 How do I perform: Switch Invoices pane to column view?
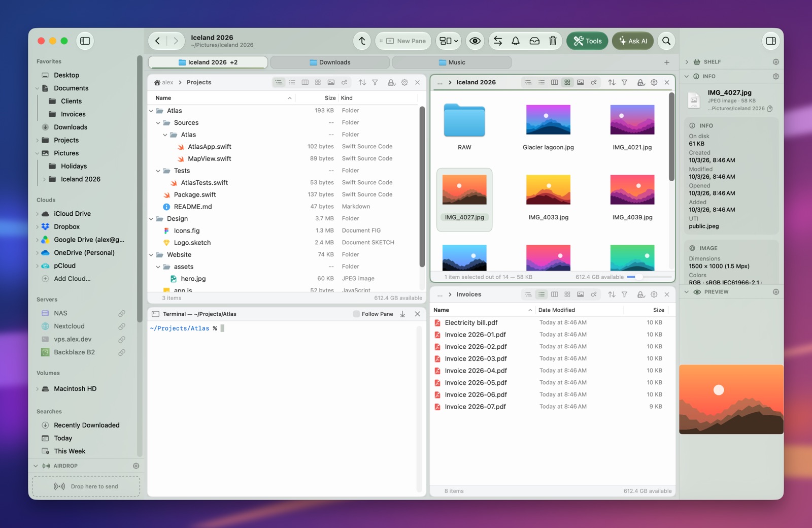click(554, 294)
